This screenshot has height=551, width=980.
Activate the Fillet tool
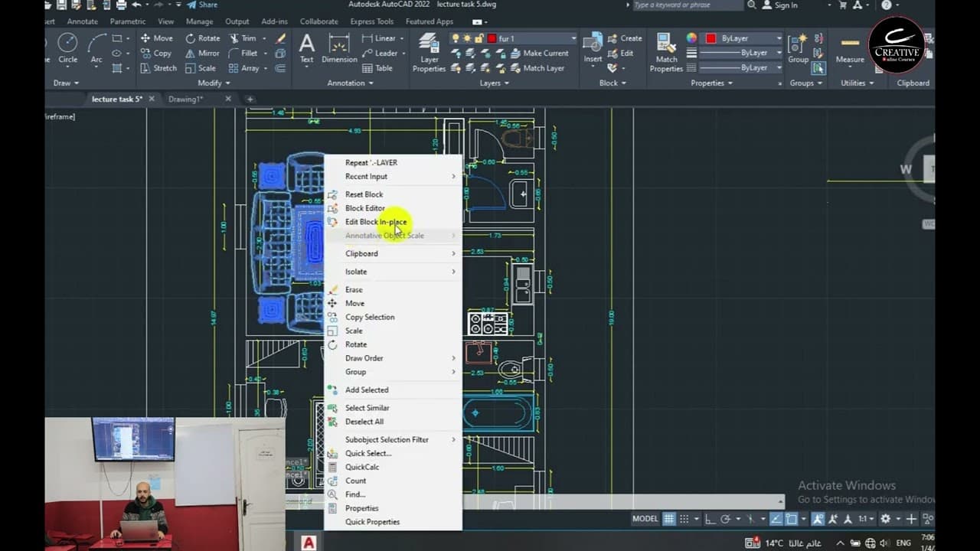click(x=243, y=54)
